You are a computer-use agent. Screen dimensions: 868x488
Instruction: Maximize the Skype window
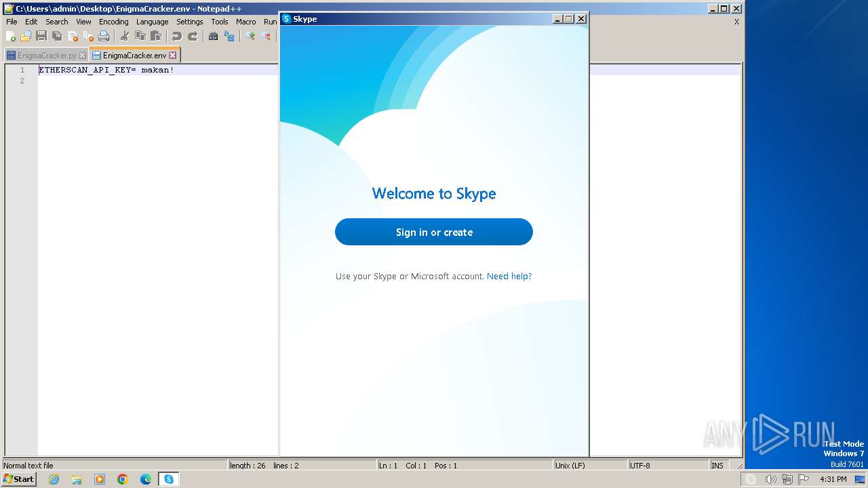click(x=569, y=19)
